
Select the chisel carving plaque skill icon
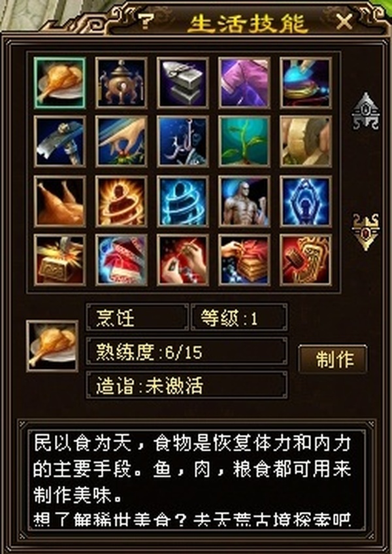coord(306,260)
